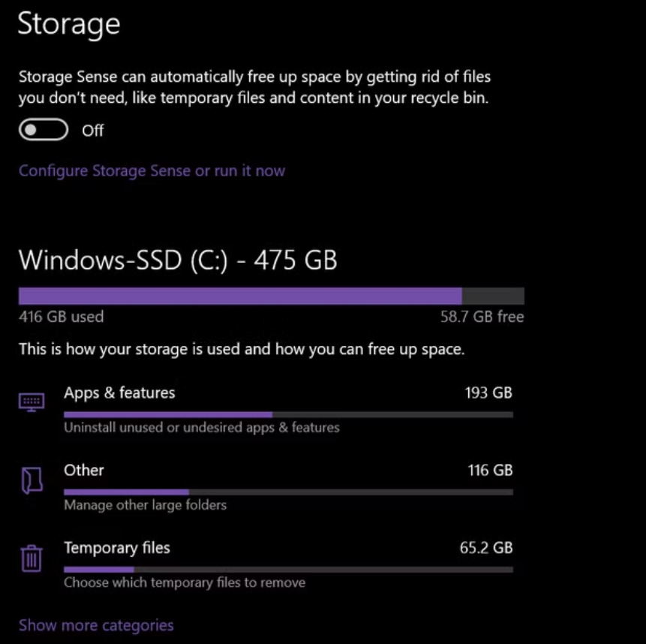Click the Windows-SSD (C:) storage usage bar
Viewport: 646px width, 644px height.
272,294
